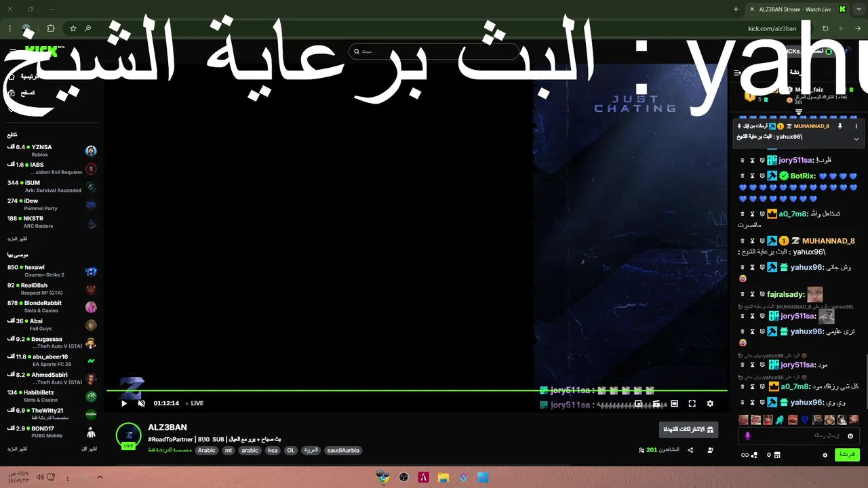Image resolution: width=868 pixels, height=488 pixels.
Task: Expand show more under following list
Action: [x=17, y=239]
